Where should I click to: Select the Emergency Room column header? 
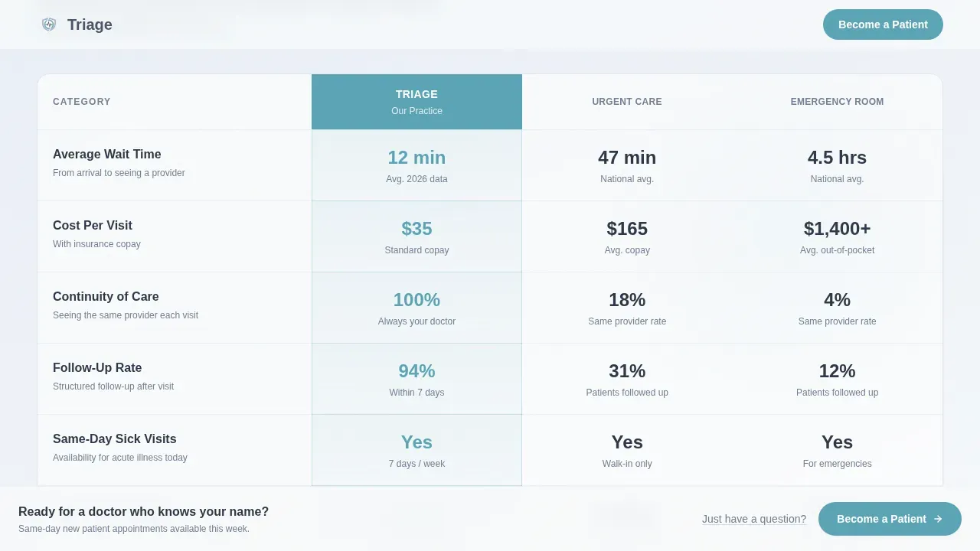coord(837,102)
